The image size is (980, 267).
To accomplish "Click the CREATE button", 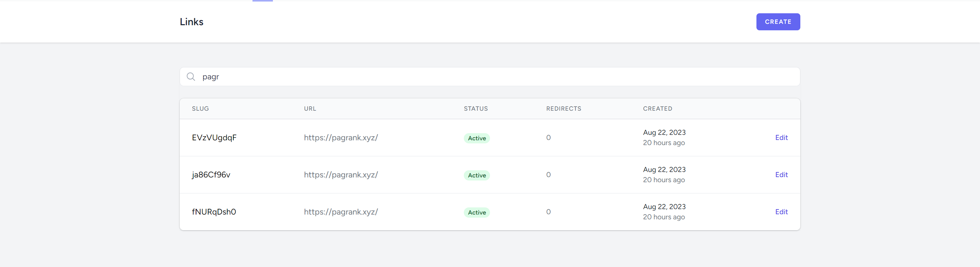I will [778, 22].
